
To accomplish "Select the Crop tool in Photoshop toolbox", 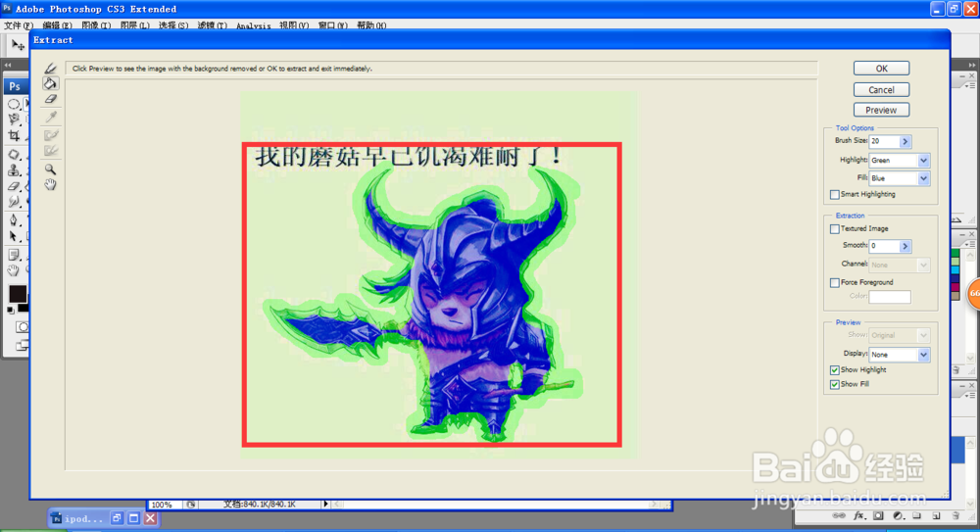I will coord(14,135).
